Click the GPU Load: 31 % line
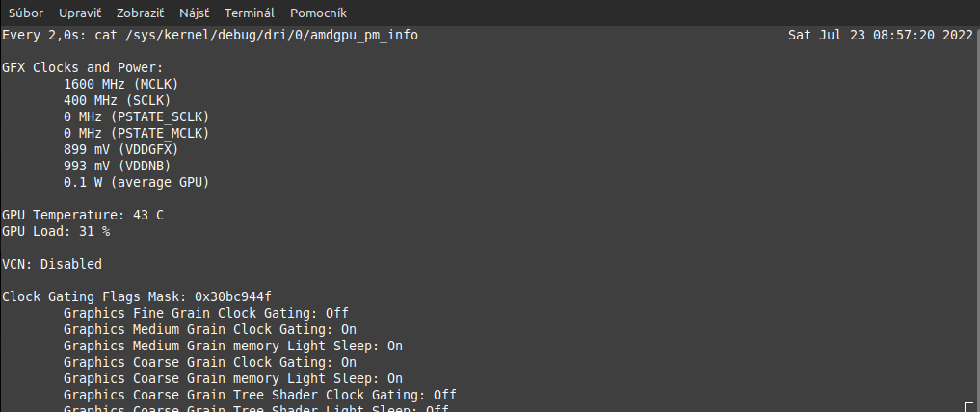980x412 pixels. pos(56,231)
